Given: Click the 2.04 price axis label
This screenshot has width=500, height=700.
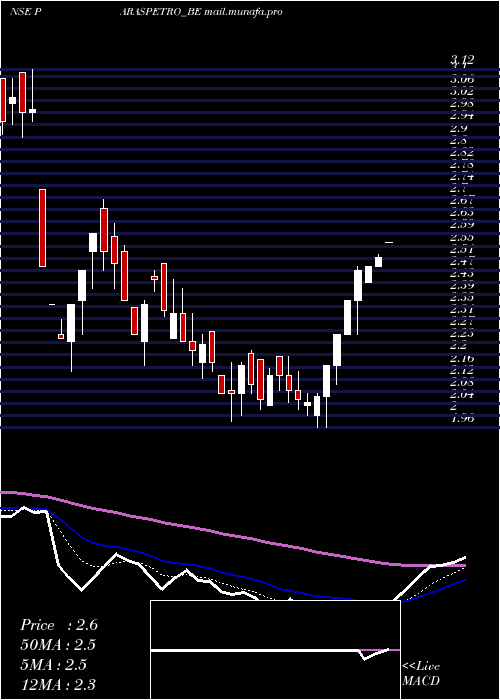Looking at the screenshot, I should 462,395.
